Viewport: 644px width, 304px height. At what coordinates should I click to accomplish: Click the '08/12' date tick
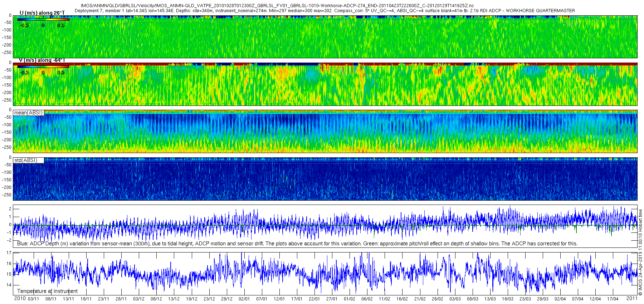[x=156, y=299]
